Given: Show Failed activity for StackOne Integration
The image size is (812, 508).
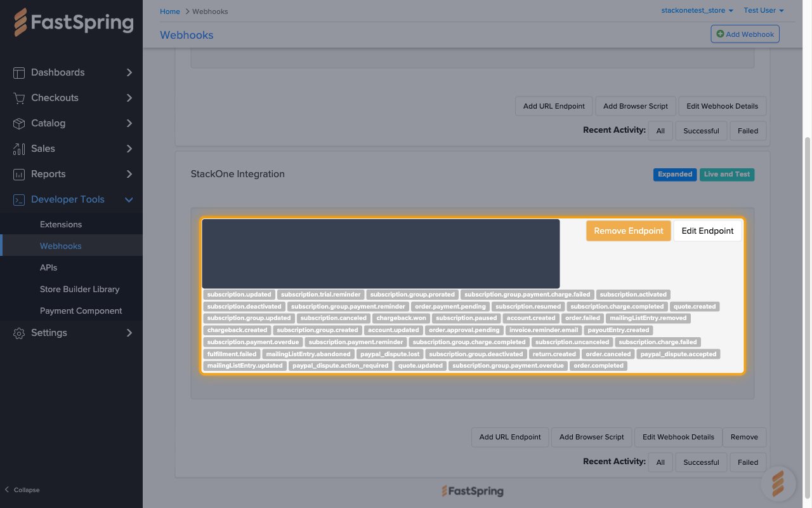Looking at the screenshot, I should pos(748,462).
